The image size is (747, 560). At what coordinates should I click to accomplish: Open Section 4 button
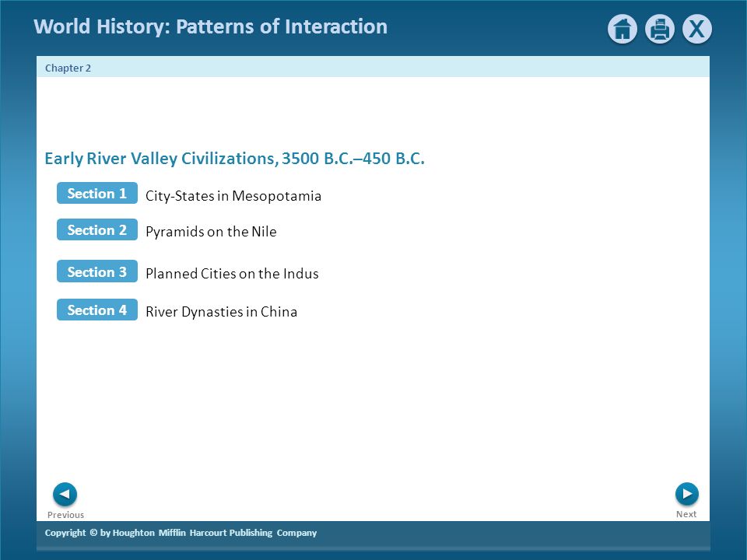pyautogui.click(x=97, y=310)
